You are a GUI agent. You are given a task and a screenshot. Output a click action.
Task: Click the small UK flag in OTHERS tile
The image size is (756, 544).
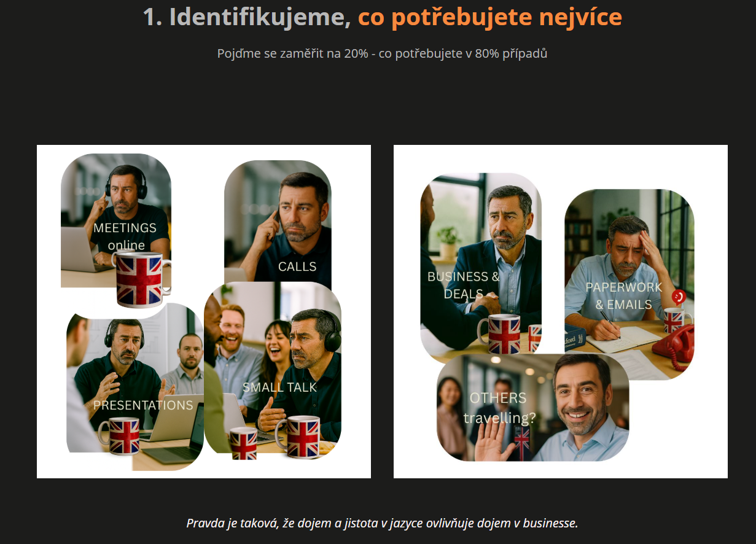coord(522,442)
